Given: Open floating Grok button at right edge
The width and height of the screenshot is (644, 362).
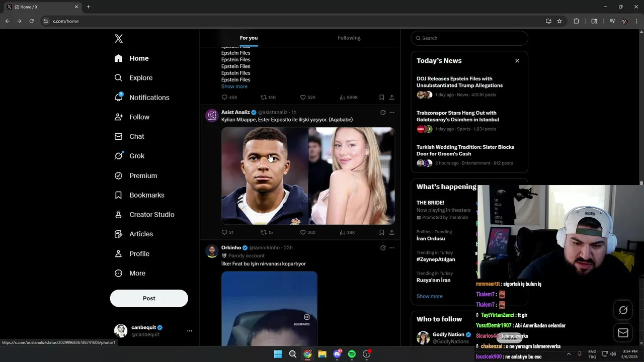Looking at the screenshot, I should [x=623, y=310].
